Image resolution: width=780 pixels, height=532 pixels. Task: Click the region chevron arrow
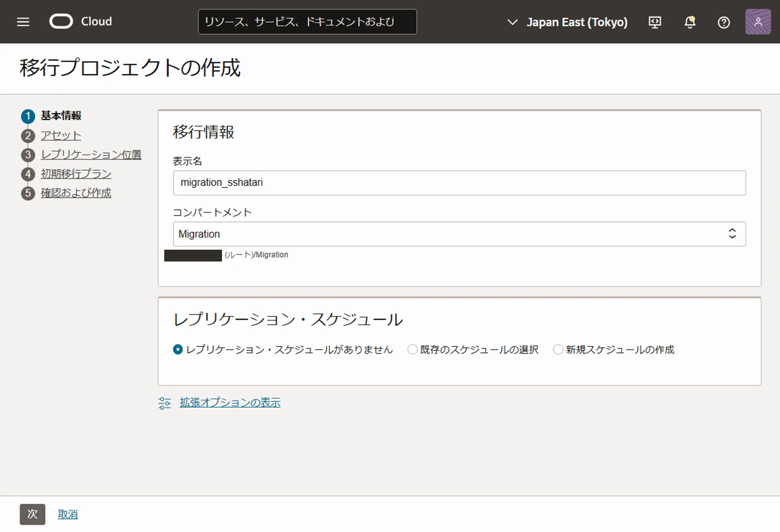click(x=512, y=22)
